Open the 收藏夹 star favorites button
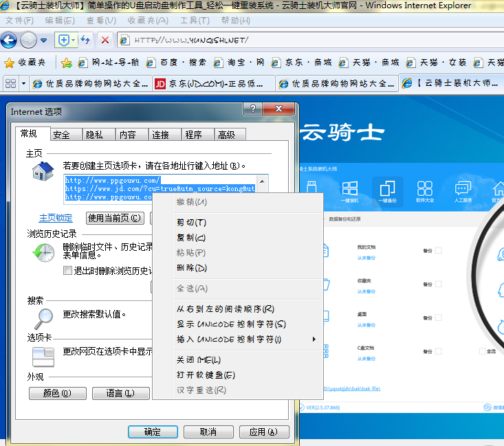The image size is (504, 446). click(x=25, y=63)
